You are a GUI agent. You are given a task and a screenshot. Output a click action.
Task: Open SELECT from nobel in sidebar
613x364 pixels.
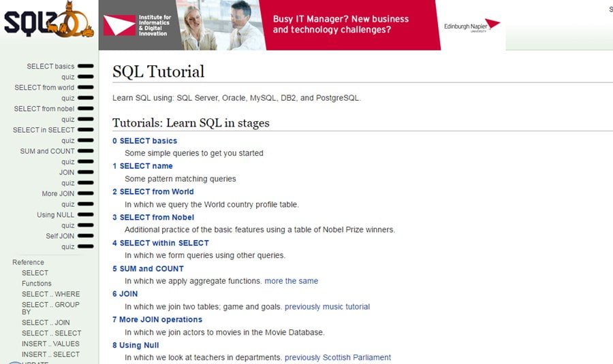[x=44, y=109]
